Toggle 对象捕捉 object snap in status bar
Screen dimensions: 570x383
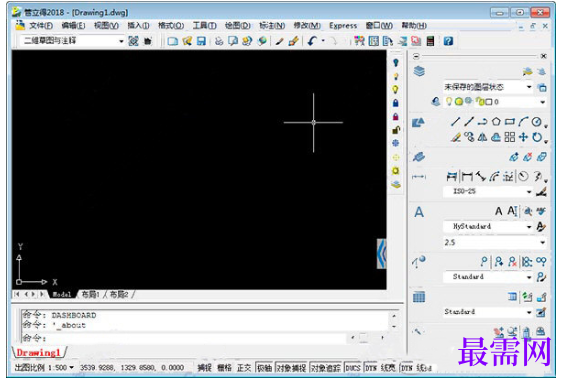coord(292,368)
